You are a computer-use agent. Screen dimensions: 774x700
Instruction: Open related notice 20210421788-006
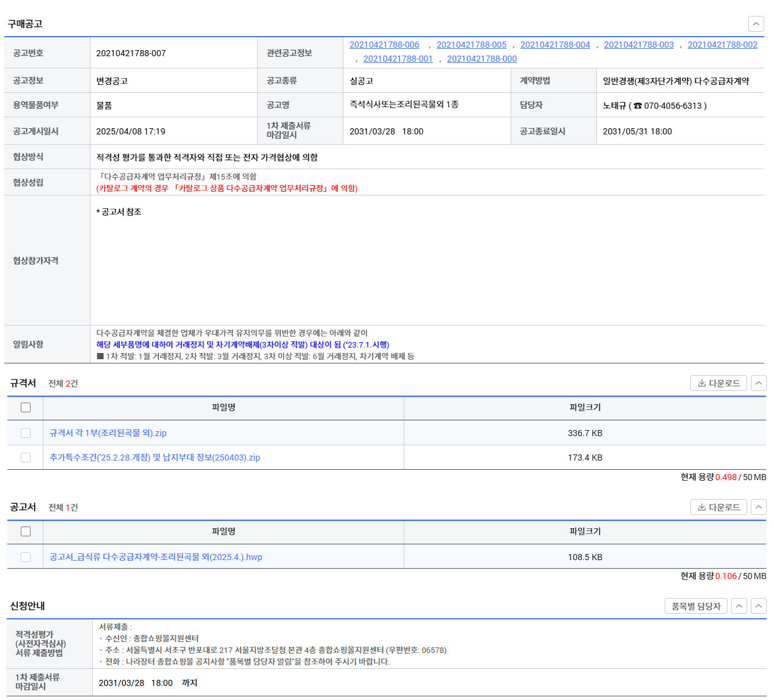(x=384, y=45)
